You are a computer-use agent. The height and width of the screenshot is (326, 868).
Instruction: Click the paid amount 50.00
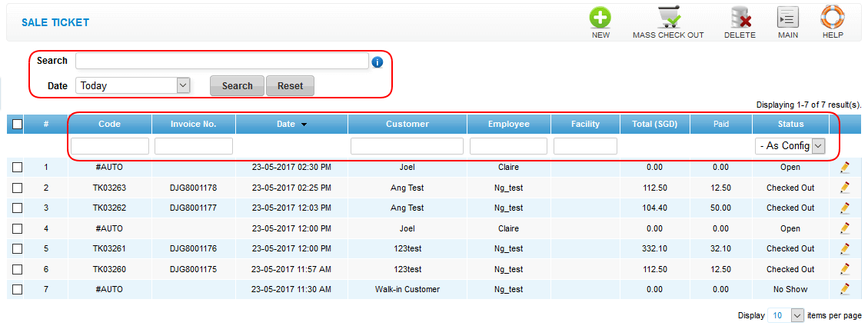720,208
